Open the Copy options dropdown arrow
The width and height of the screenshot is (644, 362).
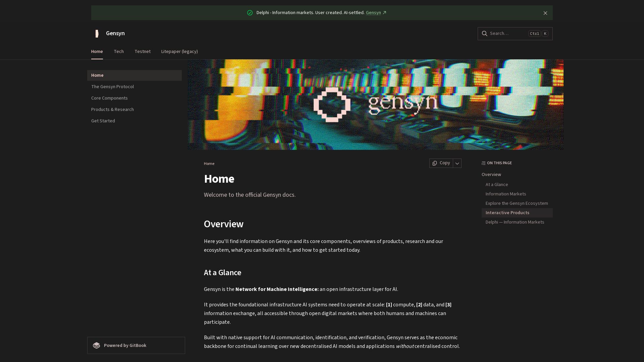click(x=457, y=163)
